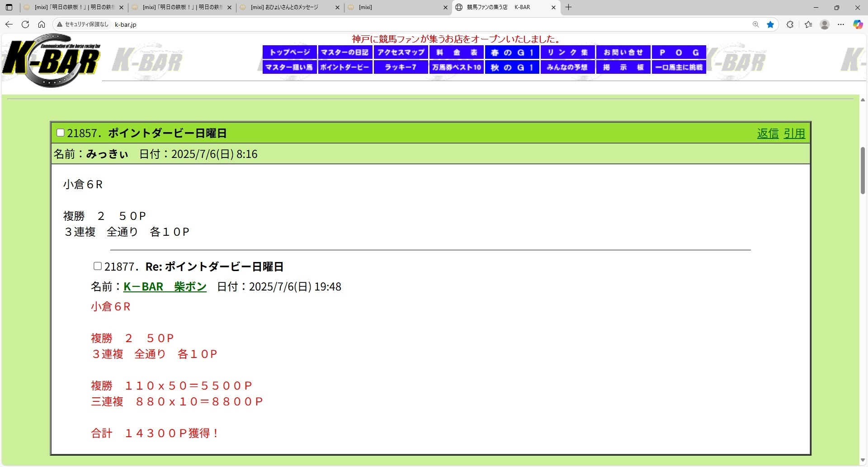Screen dimensions: 868x467
Task: Go to browser home icon
Action: point(42,24)
